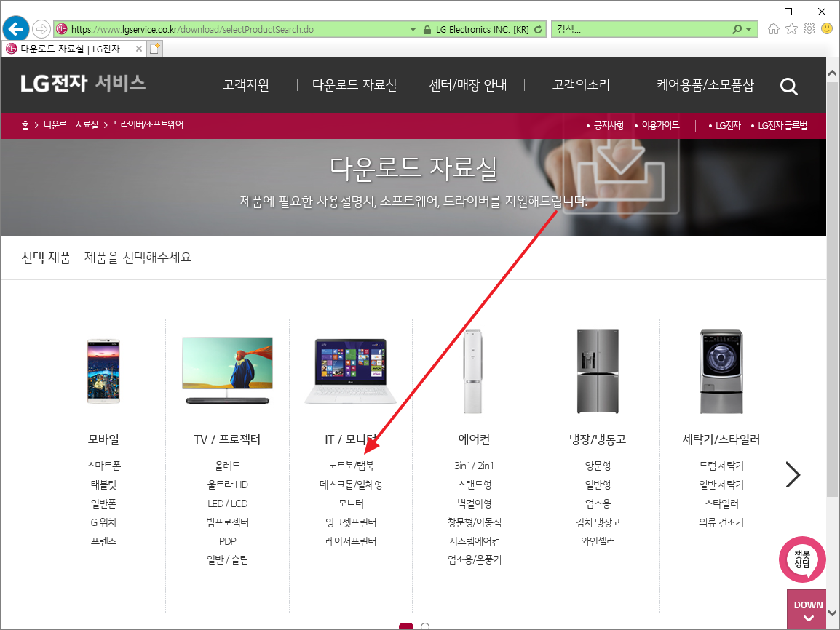Click the 에어컨 air conditioner image
The width and height of the screenshot is (840, 630).
click(x=473, y=372)
